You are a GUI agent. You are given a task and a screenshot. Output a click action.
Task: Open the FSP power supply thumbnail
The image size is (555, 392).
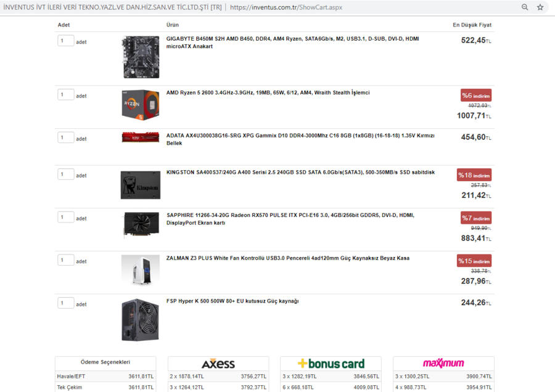coord(141,320)
